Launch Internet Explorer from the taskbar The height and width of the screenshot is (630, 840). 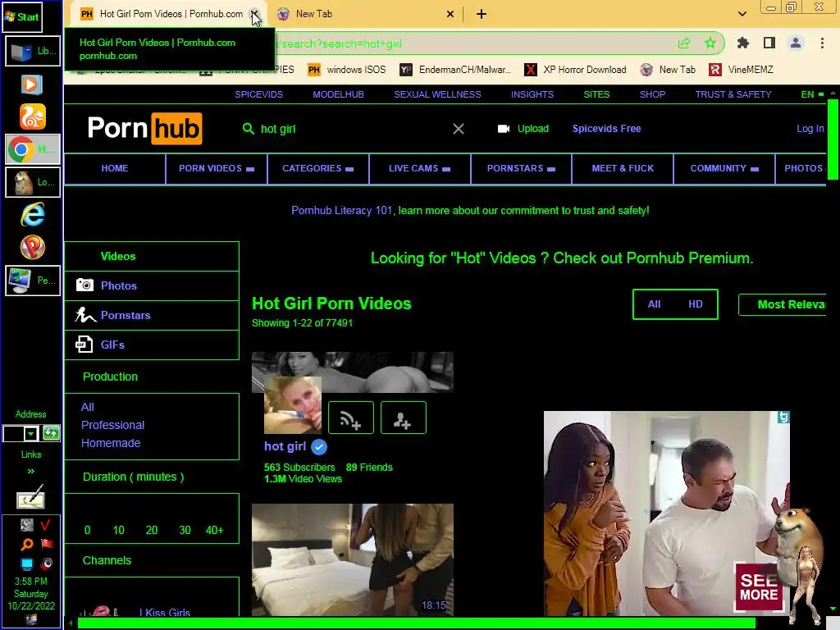tap(33, 214)
